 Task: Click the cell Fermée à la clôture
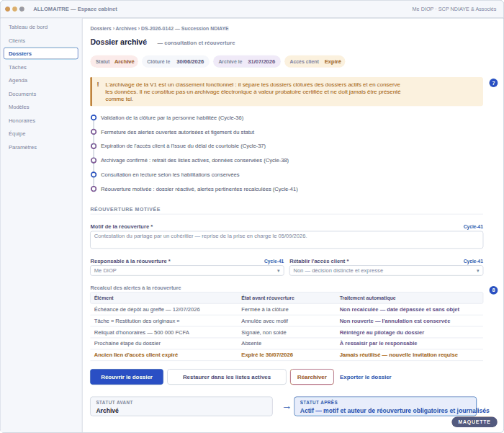click(x=265, y=310)
